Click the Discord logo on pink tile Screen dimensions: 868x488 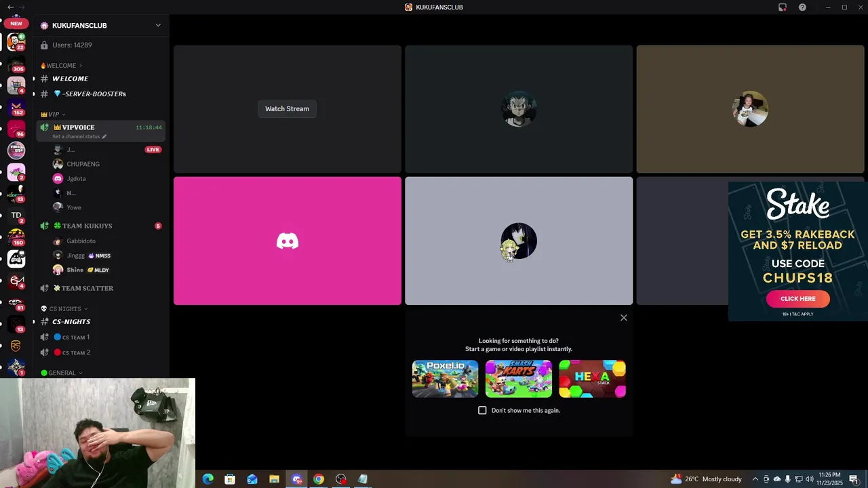click(288, 241)
